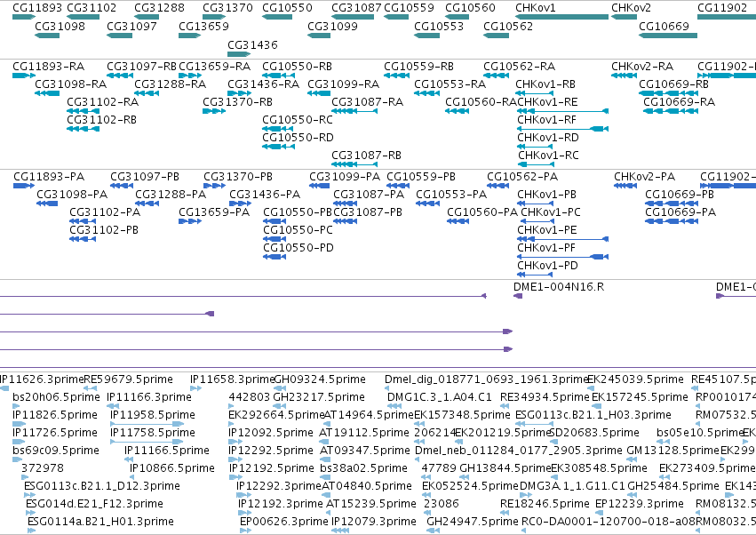
Task: Open transcript CG31102-RB
Action: click(x=102, y=120)
